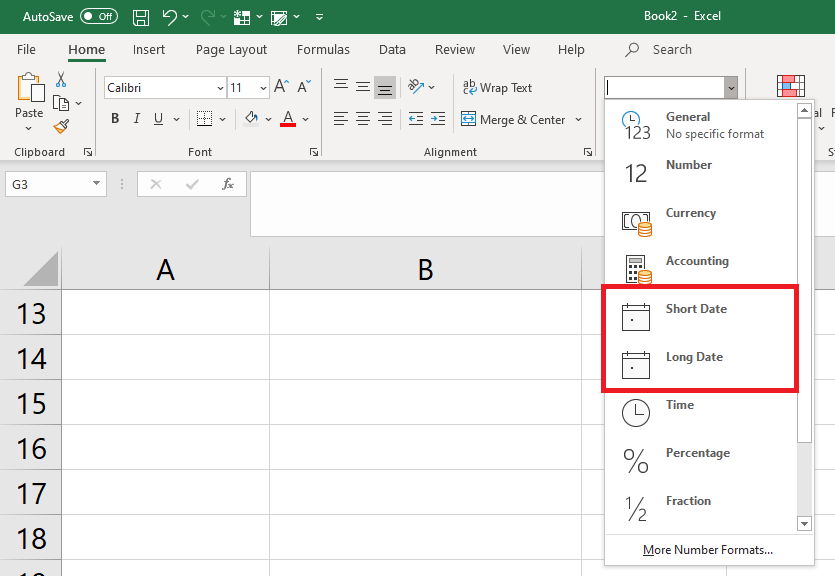Open the Review tab
The width and height of the screenshot is (835, 576).
(455, 50)
